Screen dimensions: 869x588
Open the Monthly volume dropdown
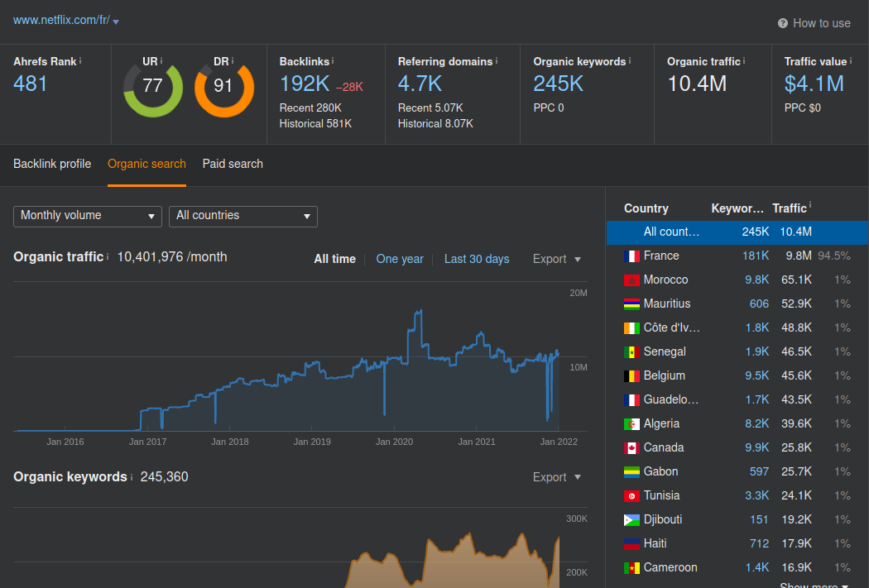click(x=88, y=216)
